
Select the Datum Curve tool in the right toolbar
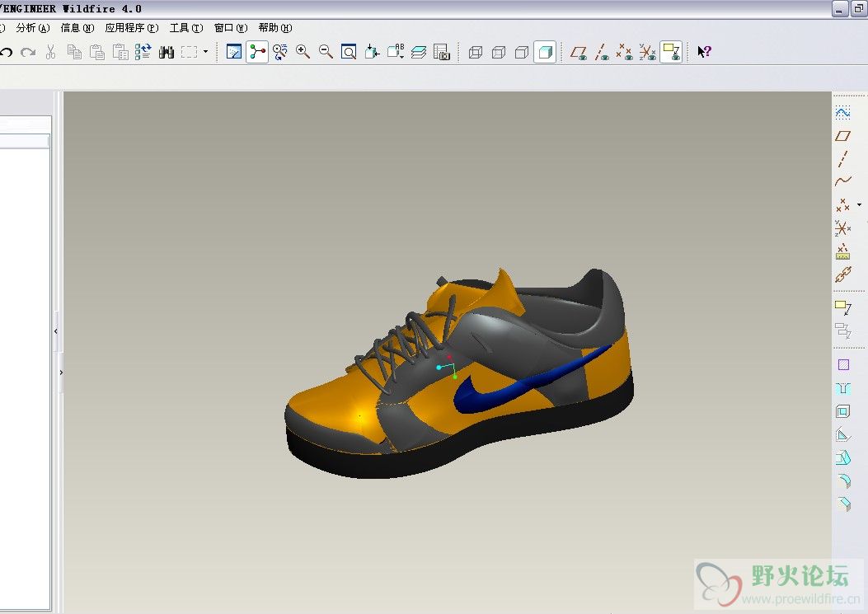click(x=842, y=181)
